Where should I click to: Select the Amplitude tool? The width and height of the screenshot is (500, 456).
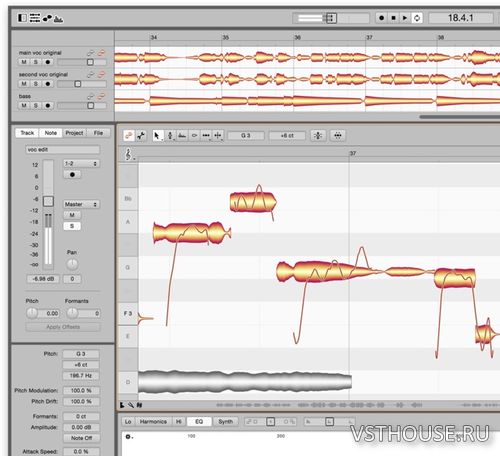pyautogui.click(x=194, y=135)
